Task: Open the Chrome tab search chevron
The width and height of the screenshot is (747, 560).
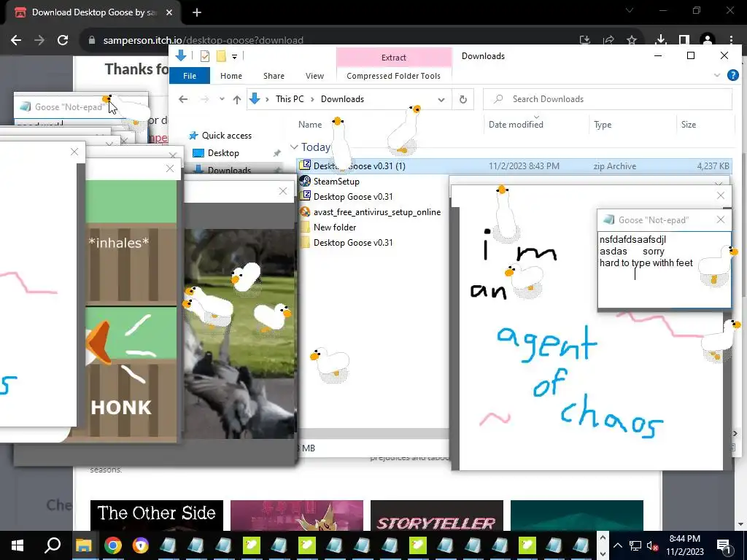Action: [x=630, y=10]
